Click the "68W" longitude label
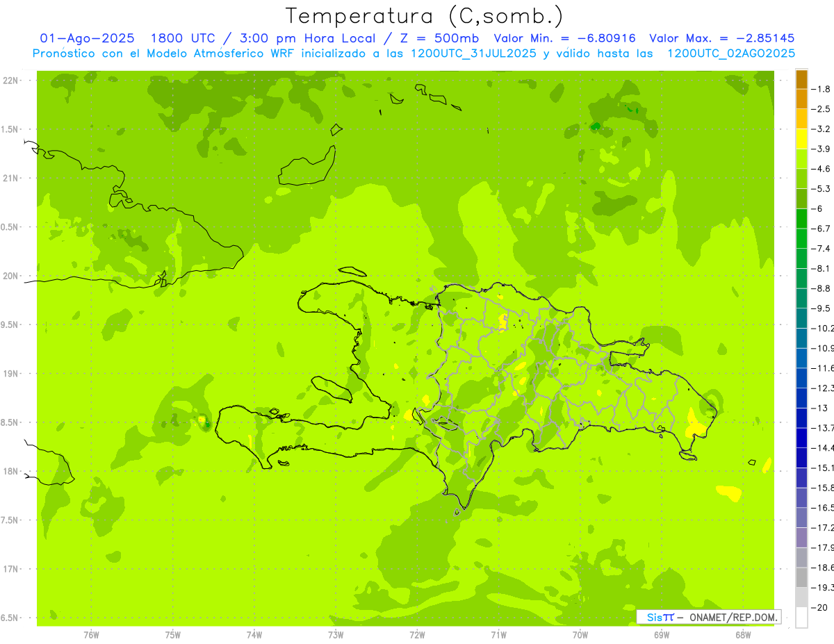 tap(742, 635)
